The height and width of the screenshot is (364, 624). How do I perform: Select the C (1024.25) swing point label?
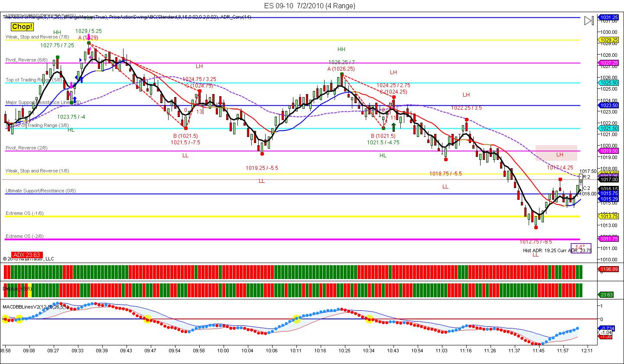coord(393,92)
